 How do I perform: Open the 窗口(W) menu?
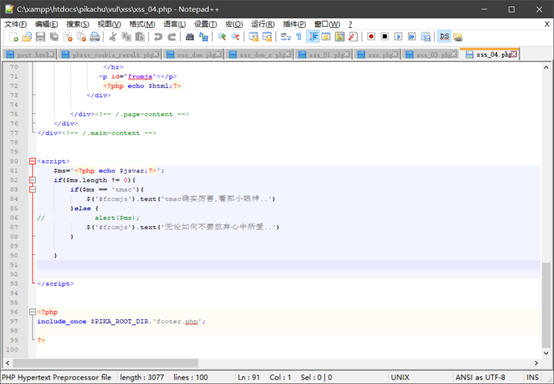(x=327, y=24)
